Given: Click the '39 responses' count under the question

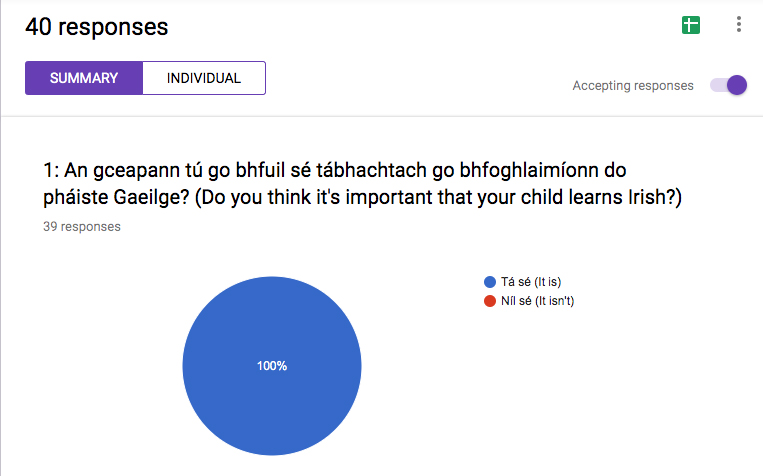Looking at the screenshot, I should 82,227.
